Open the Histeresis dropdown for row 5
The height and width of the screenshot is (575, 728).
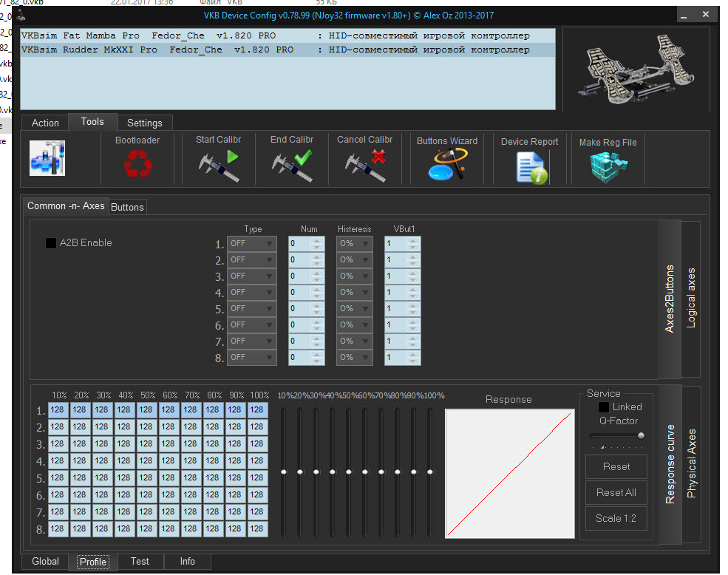click(x=354, y=308)
